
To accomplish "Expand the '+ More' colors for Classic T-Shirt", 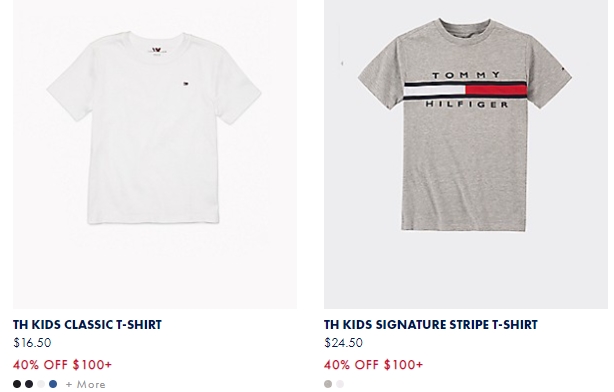I will (85, 385).
